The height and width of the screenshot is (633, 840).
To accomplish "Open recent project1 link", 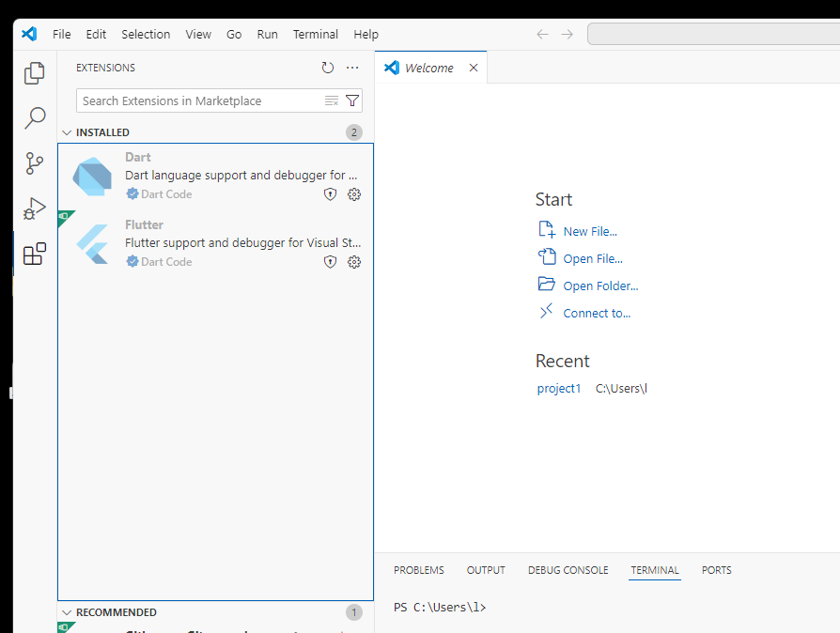I will 559,388.
